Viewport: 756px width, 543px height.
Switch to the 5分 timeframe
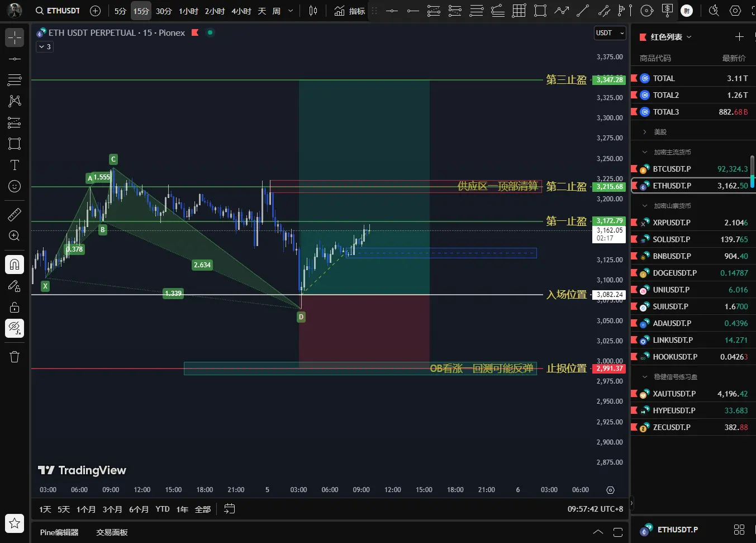[120, 11]
